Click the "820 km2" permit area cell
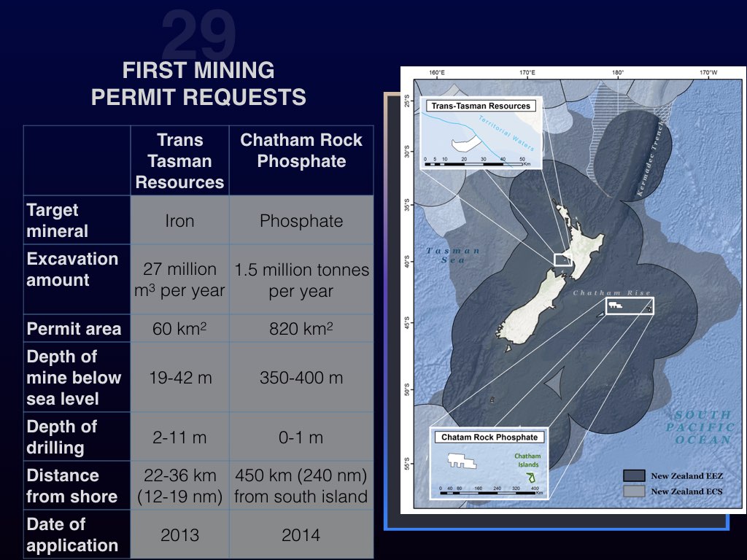Image resolution: width=747 pixels, height=560 pixels. [x=301, y=329]
